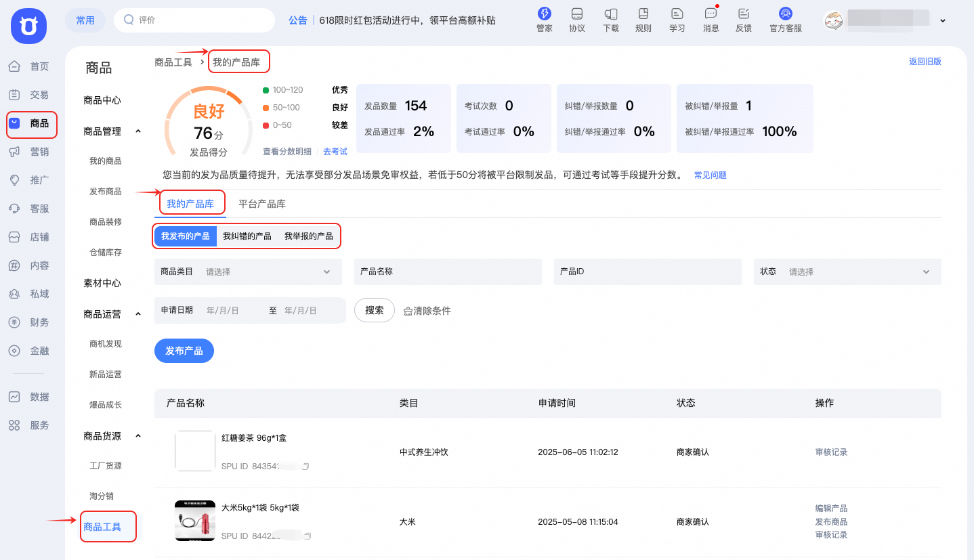
Task: Click the search magnifier icon
Action: coord(129,20)
